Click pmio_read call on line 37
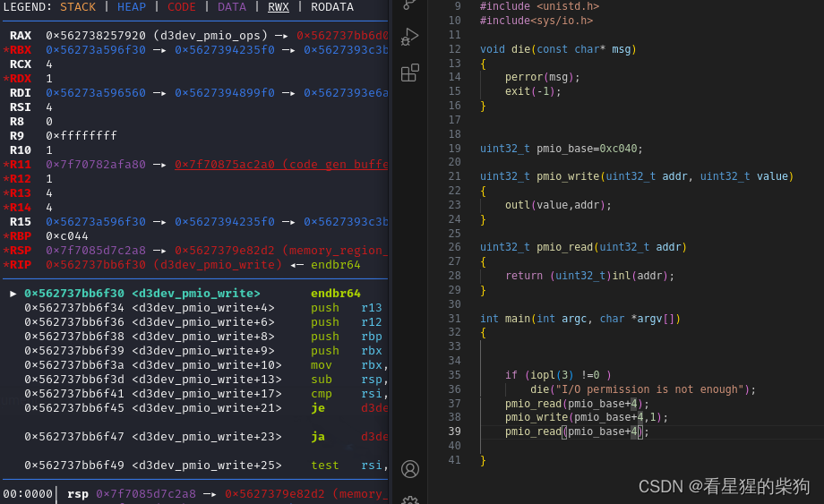 [577, 404]
